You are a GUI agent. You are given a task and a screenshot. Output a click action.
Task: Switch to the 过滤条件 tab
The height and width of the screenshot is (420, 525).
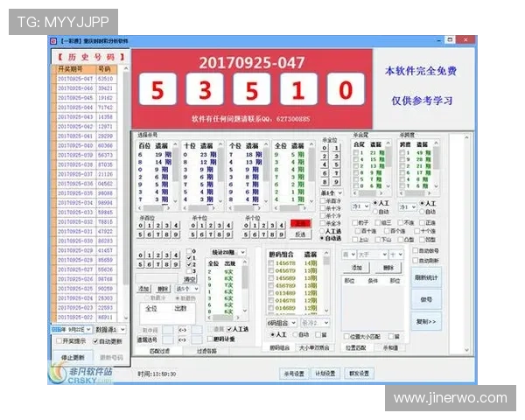coord(206,351)
